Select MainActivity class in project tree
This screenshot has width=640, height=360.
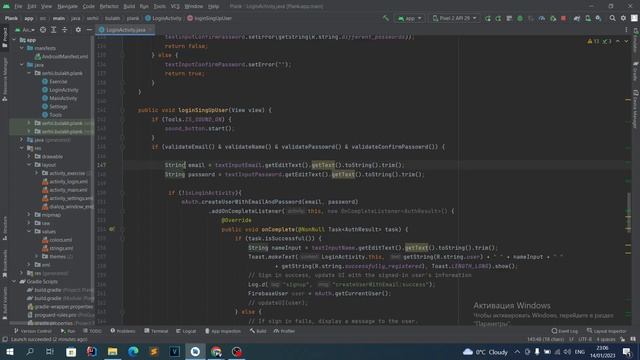tap(60, 98)
